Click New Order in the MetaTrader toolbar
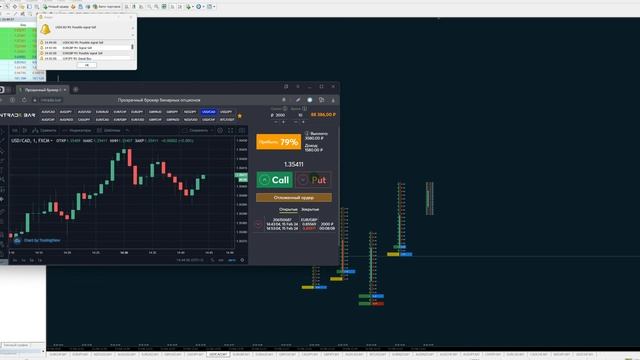 [56, 7]
